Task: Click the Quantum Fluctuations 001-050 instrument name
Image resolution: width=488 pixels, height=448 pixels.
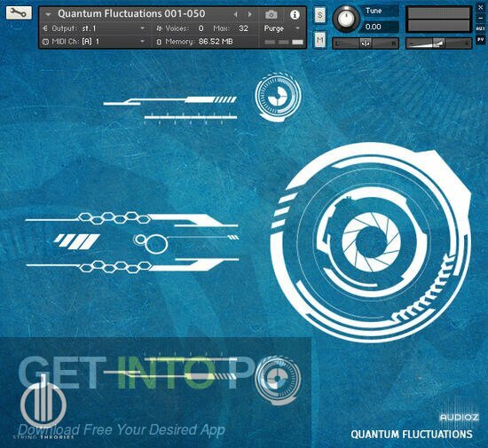Action: [131, 13]
